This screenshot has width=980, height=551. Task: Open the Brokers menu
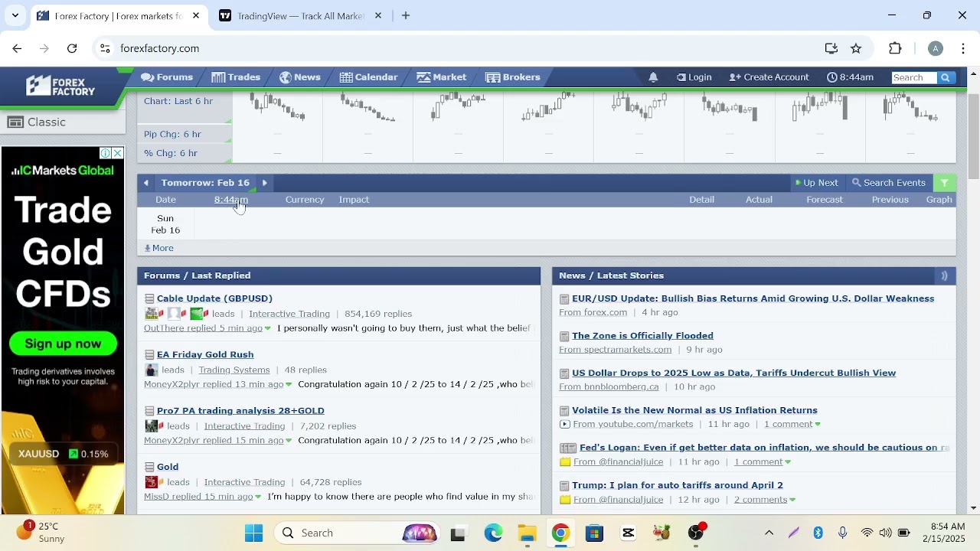(512, 77)
